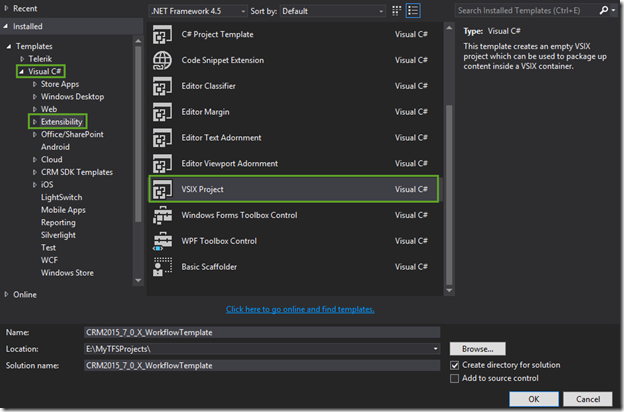Image resolution: width=624 pixels, height=412 pixels.
Task: Collapse the Installed section
Action: click(6, 26)
